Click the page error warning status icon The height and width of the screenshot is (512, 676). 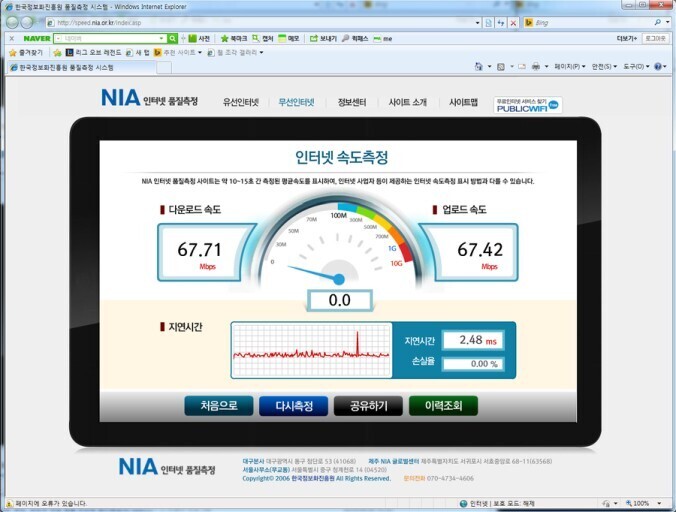(9, 503)
